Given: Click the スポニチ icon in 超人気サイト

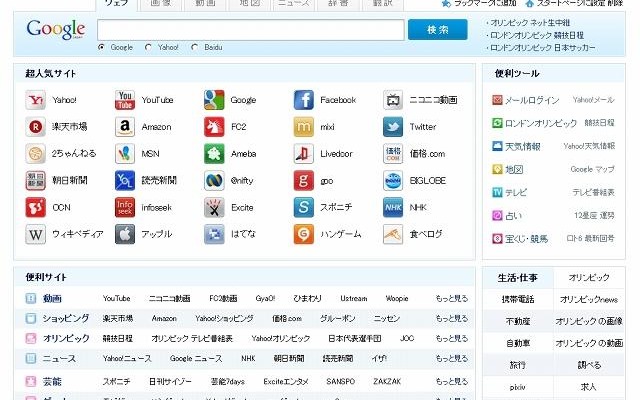Looking at the screenshot, I should tap(304, 207).
